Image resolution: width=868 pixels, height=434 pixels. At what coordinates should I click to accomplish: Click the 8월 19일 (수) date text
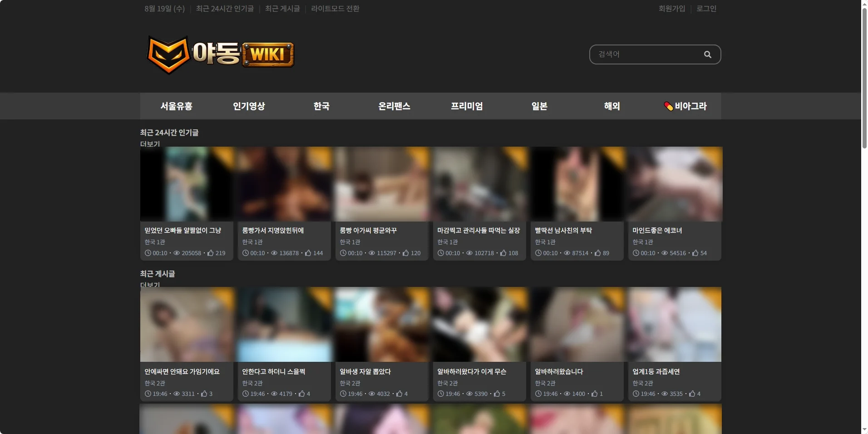164,9
